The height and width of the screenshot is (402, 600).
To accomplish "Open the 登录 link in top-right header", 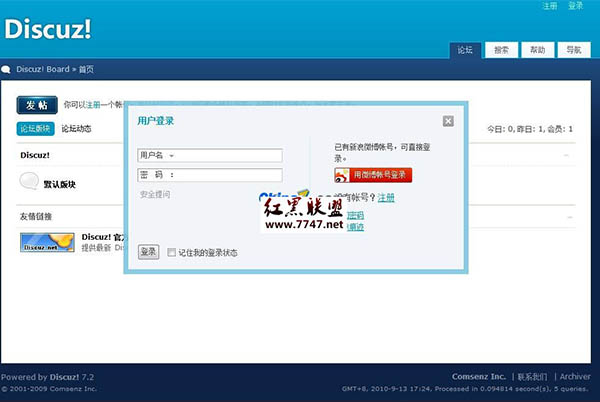I will coord(575,6).
